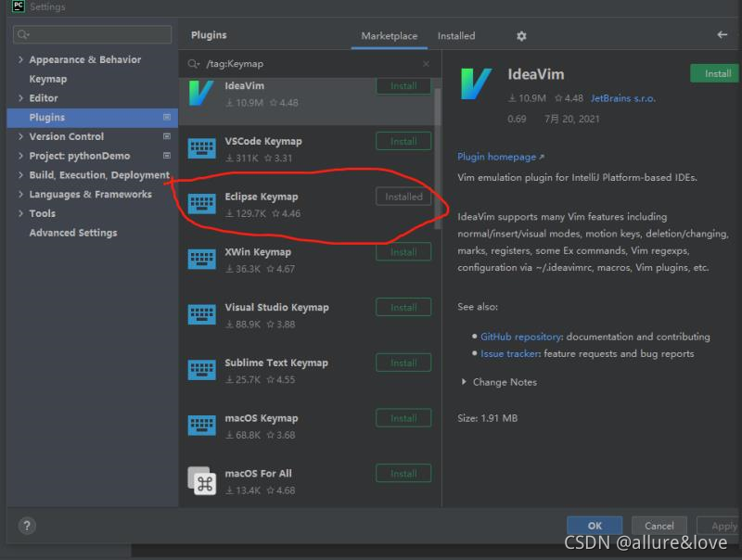Click the 'Size: 1.91 MB' text
The image size is (742, 560).
pos(488,418)
